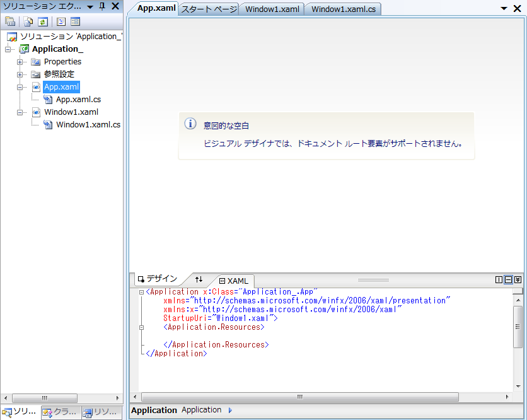The width and height of the screenshot is (527, 420).
Task: Click Show All Files toolbar icon
Action: point(28,22)
